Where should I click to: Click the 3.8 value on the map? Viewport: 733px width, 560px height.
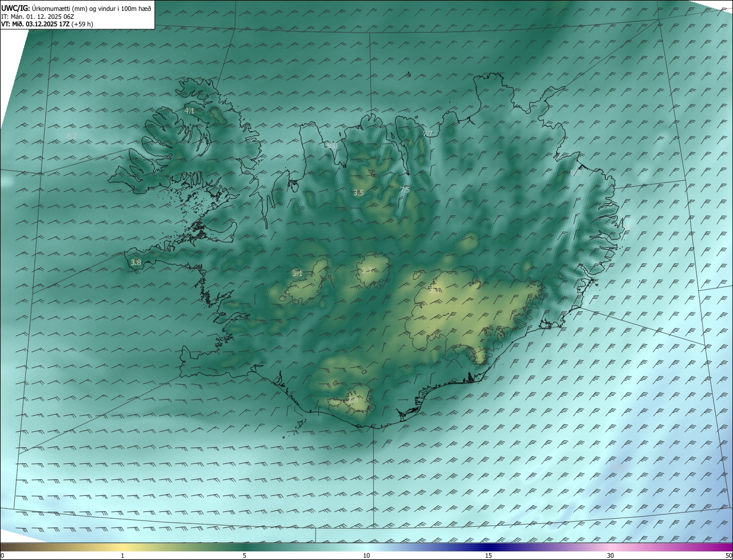(136, 263)
